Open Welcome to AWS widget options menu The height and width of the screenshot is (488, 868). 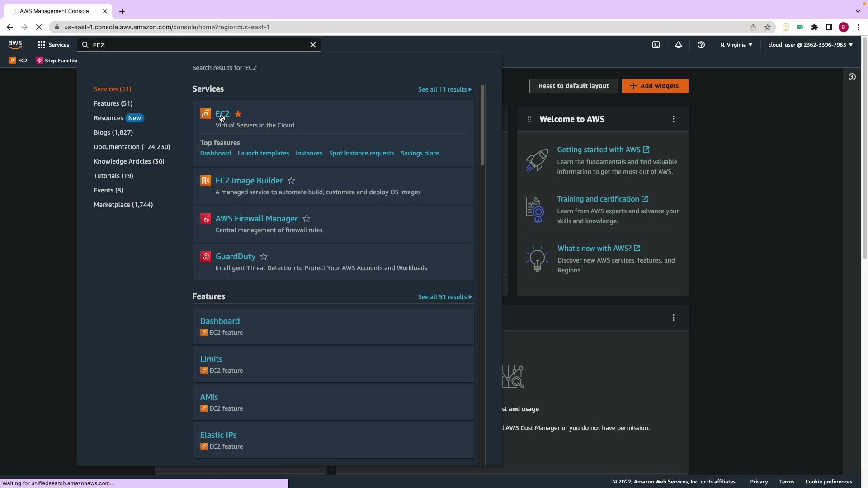[674, 119]
